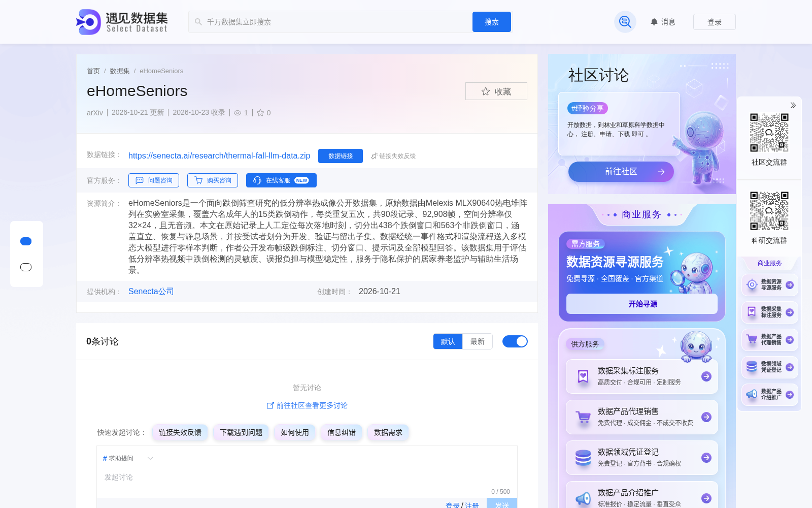Viewport: 812px width, 508px height.
Task: Open provider Senecta公司 link
Action: tap(151, 292)
